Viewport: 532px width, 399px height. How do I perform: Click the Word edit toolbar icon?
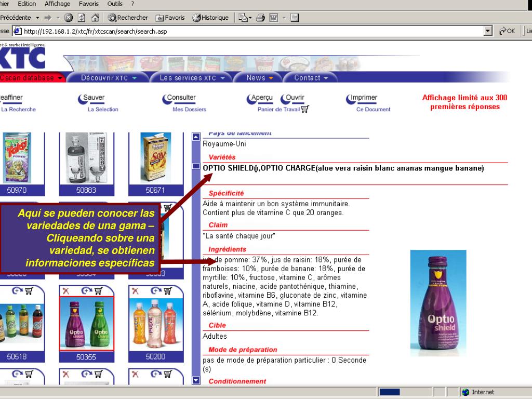(273, 18)
